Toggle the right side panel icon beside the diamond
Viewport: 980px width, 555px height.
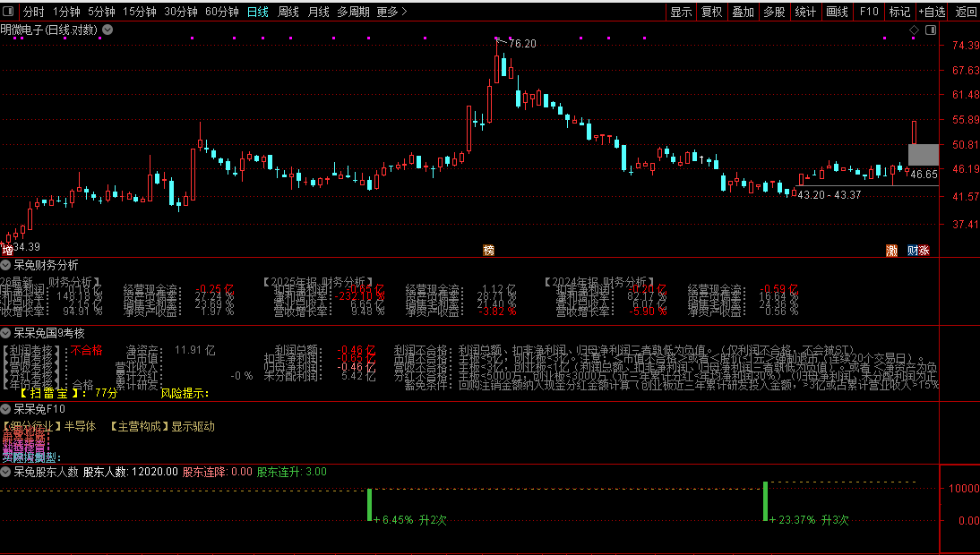[x=931, y=30]
